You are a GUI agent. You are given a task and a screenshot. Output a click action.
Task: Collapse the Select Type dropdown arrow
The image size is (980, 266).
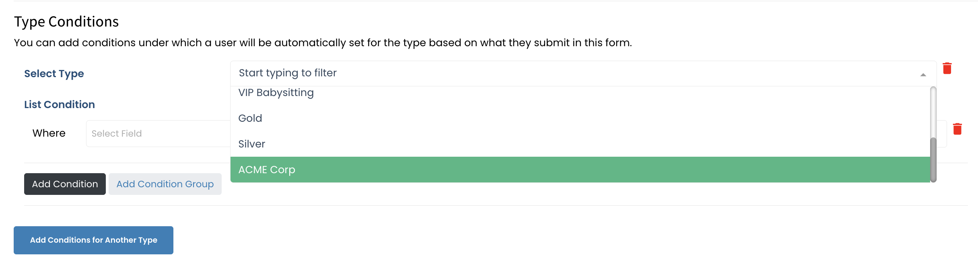click(923, 75)
